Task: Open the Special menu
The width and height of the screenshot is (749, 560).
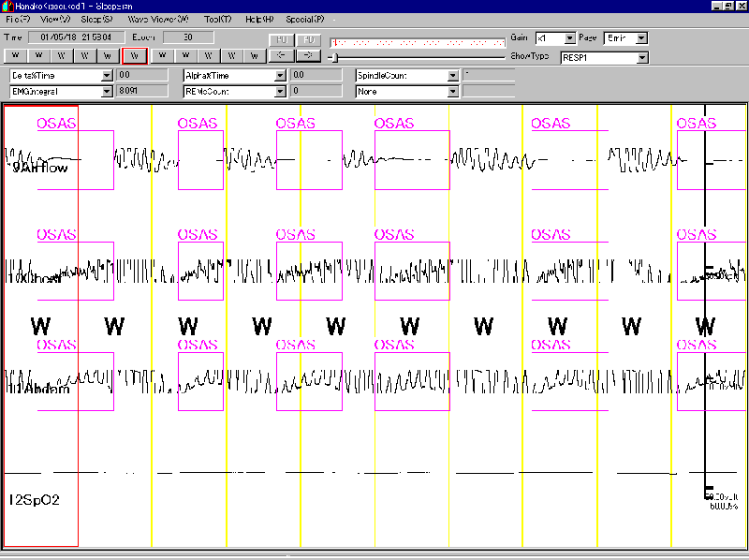Action: (305, 19)
